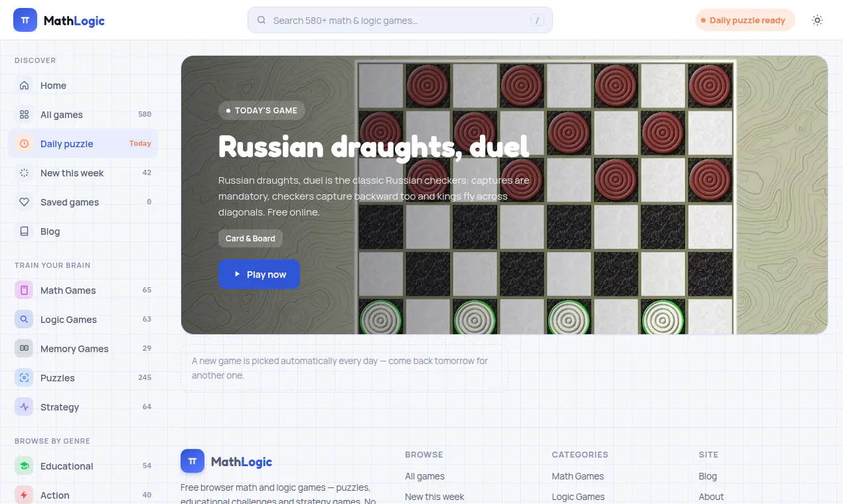This screenshot has height=504, width=843.
Task: Click footer All games link
Action: pos(425,476)
